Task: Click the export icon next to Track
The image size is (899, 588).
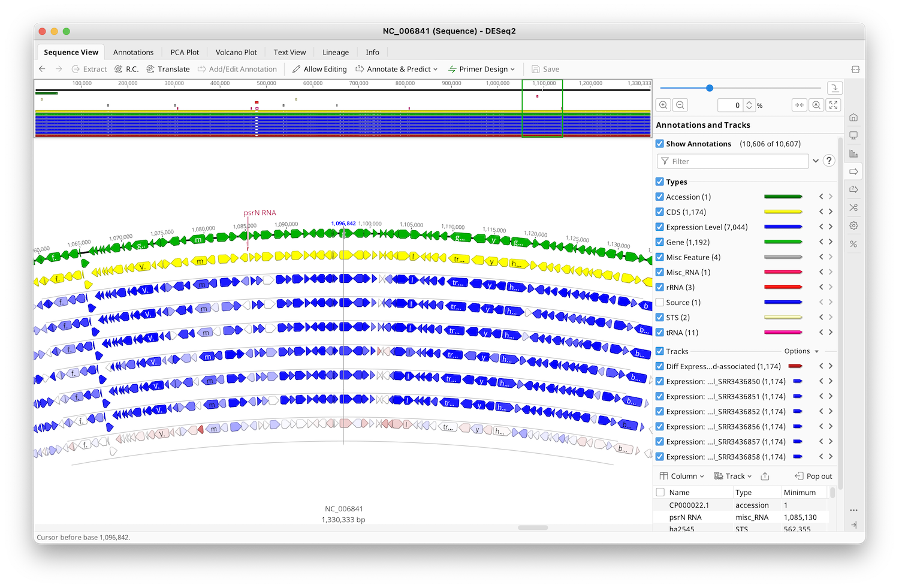Action: (765, 476)
